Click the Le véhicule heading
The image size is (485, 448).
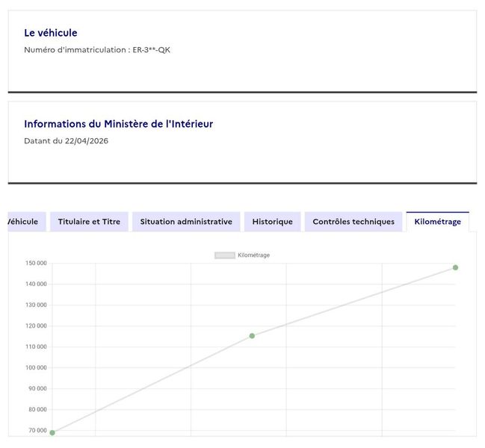51,33
